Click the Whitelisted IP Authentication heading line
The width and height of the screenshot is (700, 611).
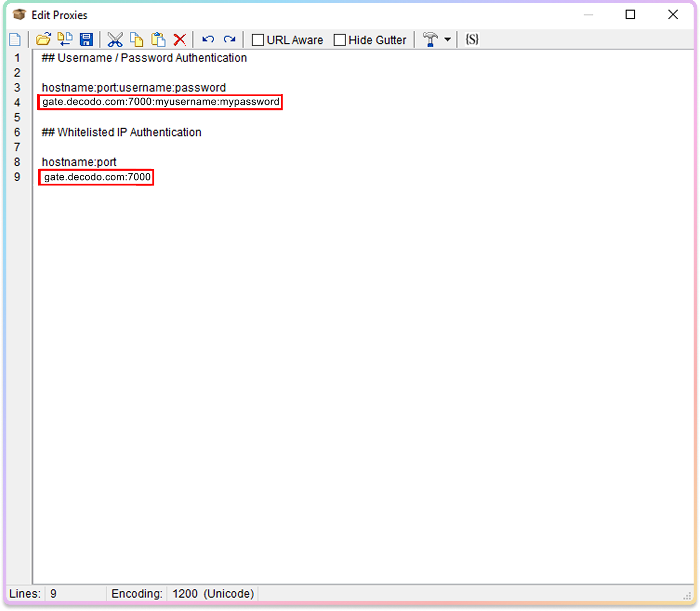(121, 132)
